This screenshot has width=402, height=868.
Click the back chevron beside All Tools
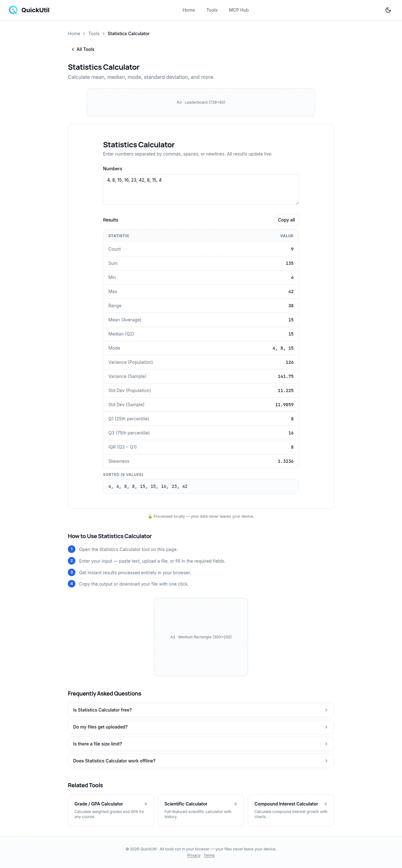73,50
